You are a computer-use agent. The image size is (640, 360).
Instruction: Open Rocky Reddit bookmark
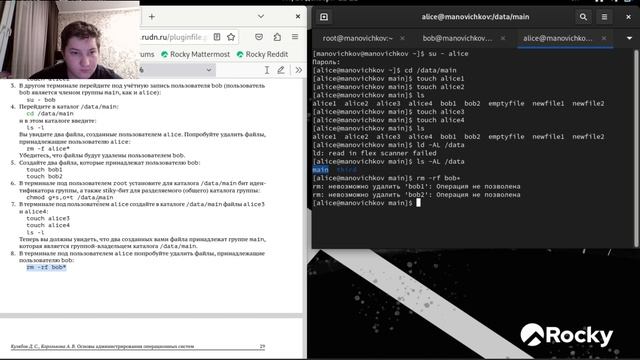[262, 54]
